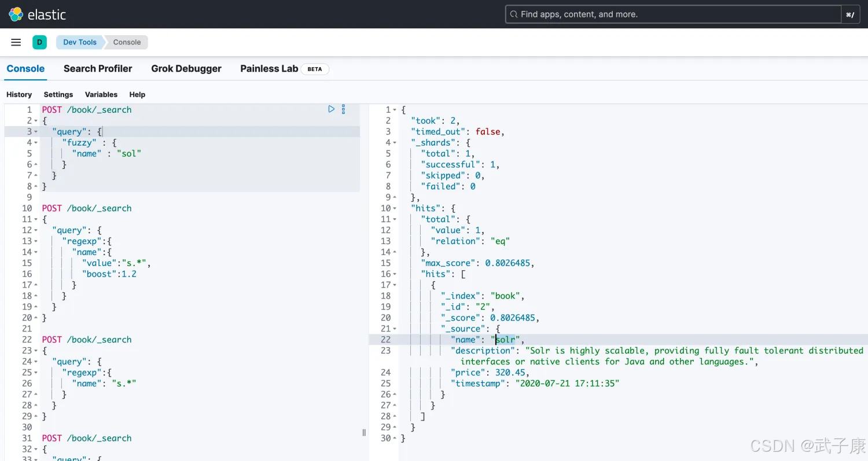Switch to the Search Profiler tab
The height and width of the screenshot is (461, 868).
98,69
